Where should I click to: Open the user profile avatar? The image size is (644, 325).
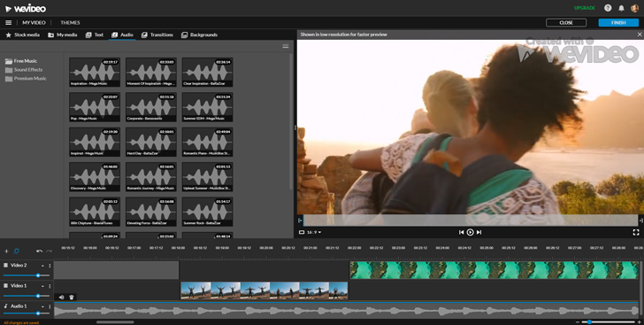click(634, 8)
